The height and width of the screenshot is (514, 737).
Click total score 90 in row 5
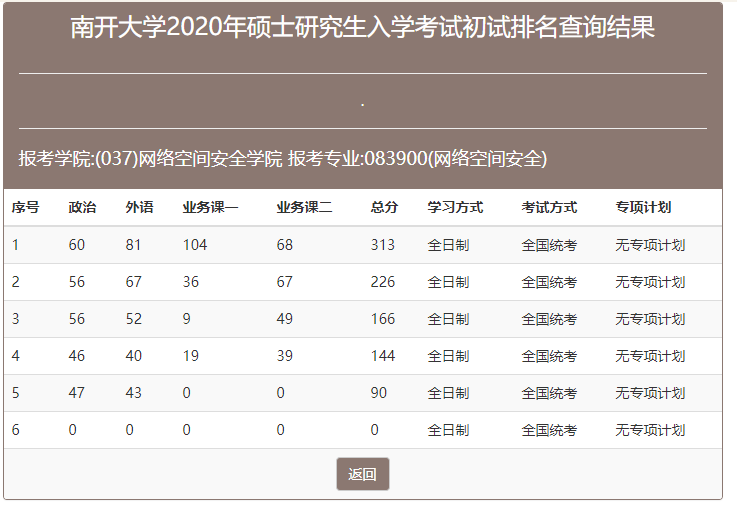coord(378,393)
